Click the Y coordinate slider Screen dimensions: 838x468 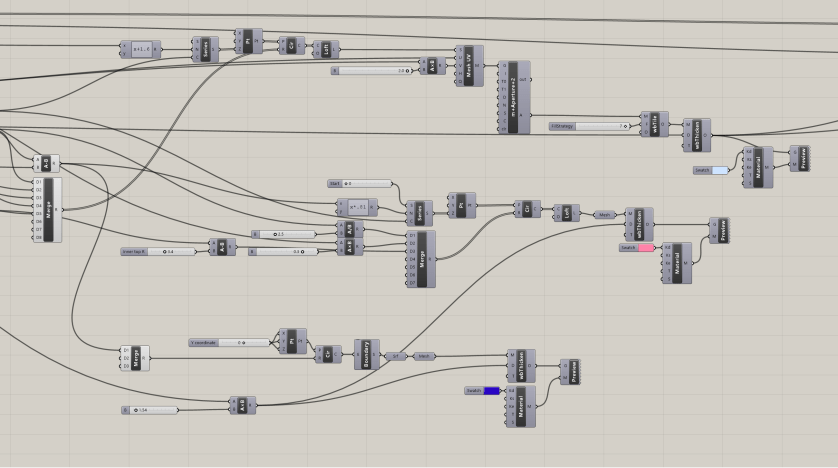[231, 342]
